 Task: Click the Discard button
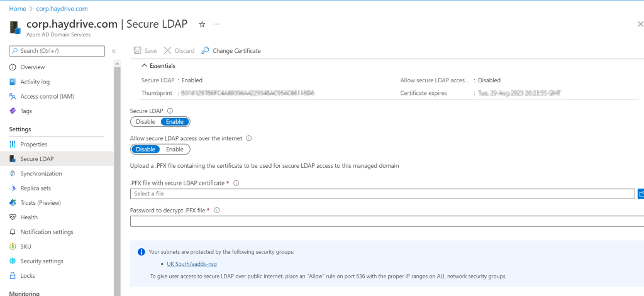(x=179, y=50)
